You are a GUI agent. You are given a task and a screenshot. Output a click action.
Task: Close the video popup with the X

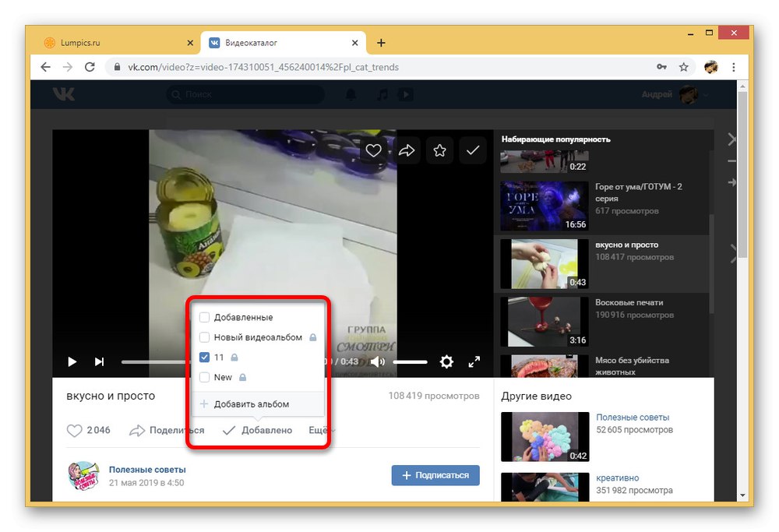point(731,139)
